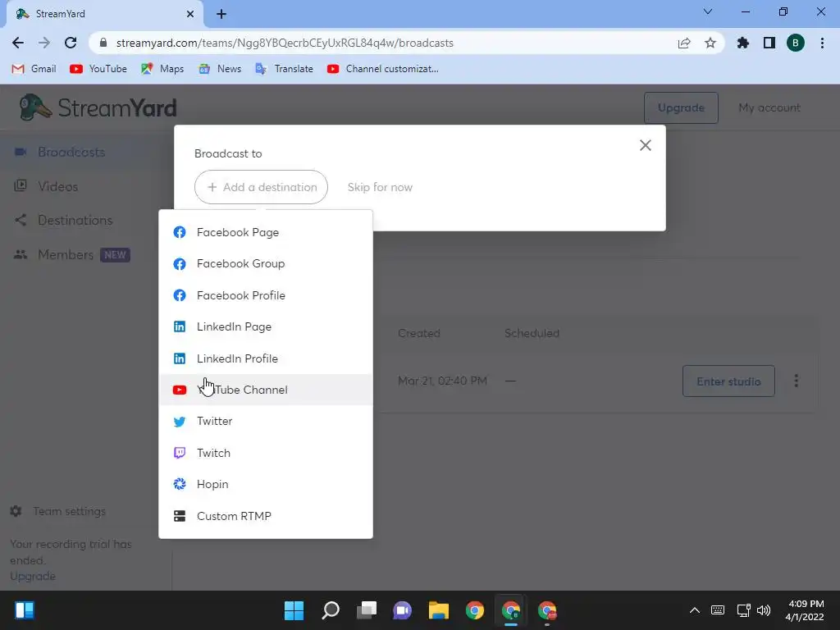The height and width of the screenshot is (630, 840).
Task: Click the Team settings gear icon
Action: [16, 511]
